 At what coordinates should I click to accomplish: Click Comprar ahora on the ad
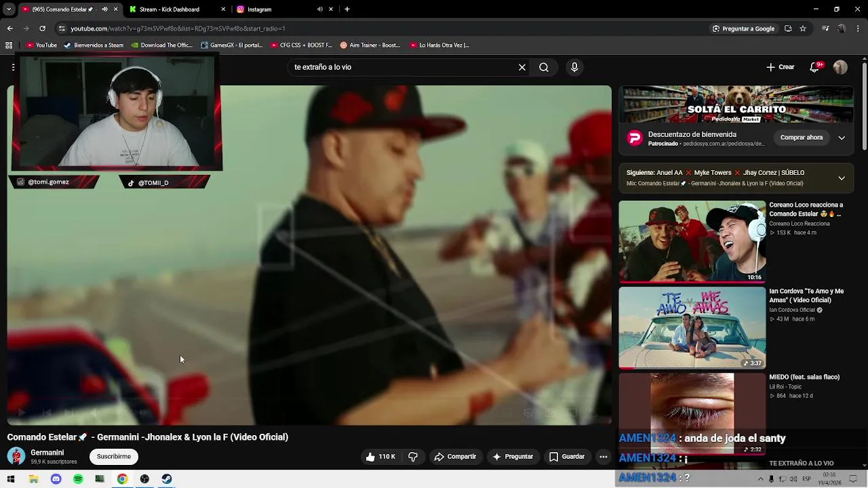click(x=801, y=138)
